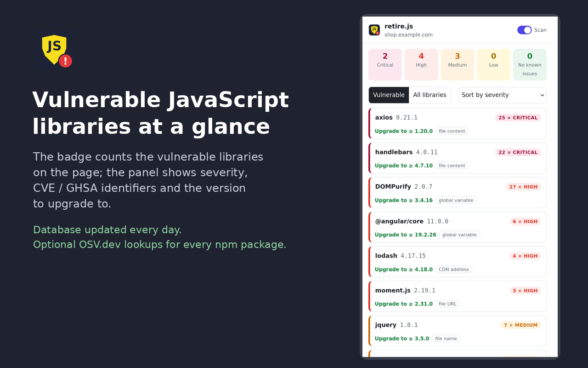Select the Critical count card
Viewport: 588px width, 368px height.
(385, 65)
